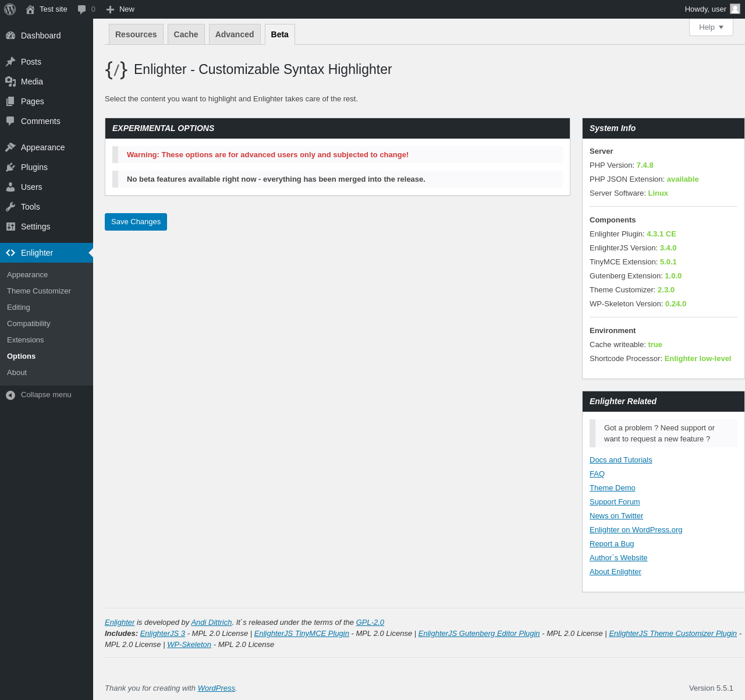Open the EnlighterJS TinyMCE Plugin link
The width and height of the screenshot is (745, 700).
click(x=301, y=634)
